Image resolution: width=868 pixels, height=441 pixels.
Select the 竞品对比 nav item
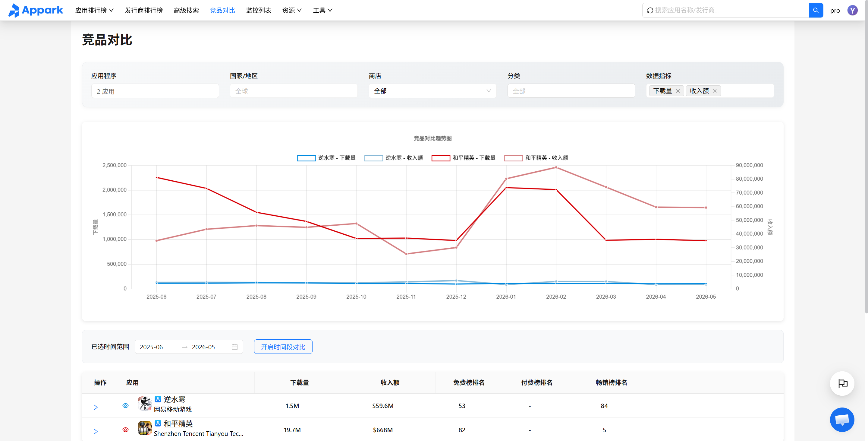[x=222, y=11]
